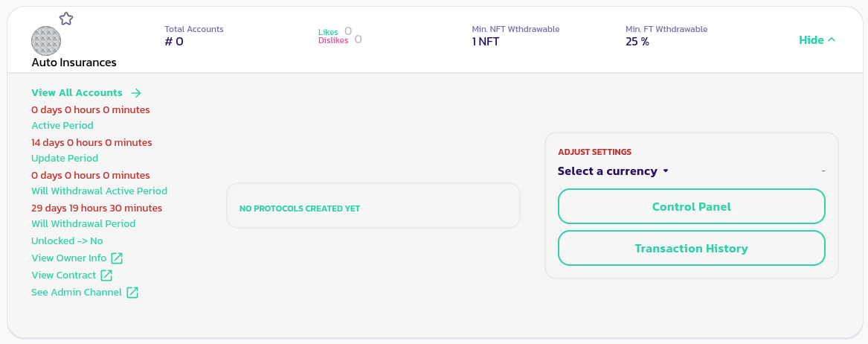Open the Admin Channel external link icon
This screenshot has height=344, width=868.
[132, 293]
